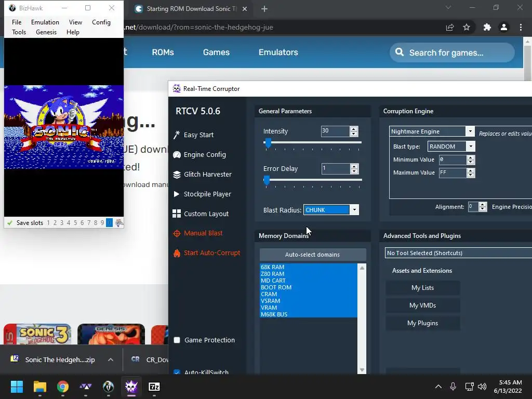Open BizHawk File menu
Viewport: 532px width, 399px height.
click(x=17, y=22)
